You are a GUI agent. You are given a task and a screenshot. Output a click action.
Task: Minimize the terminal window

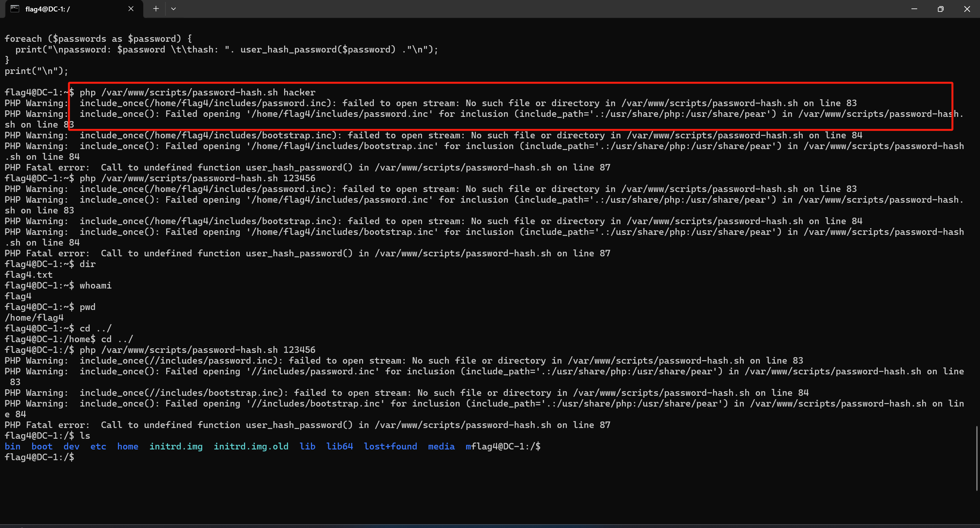[914, 9]
